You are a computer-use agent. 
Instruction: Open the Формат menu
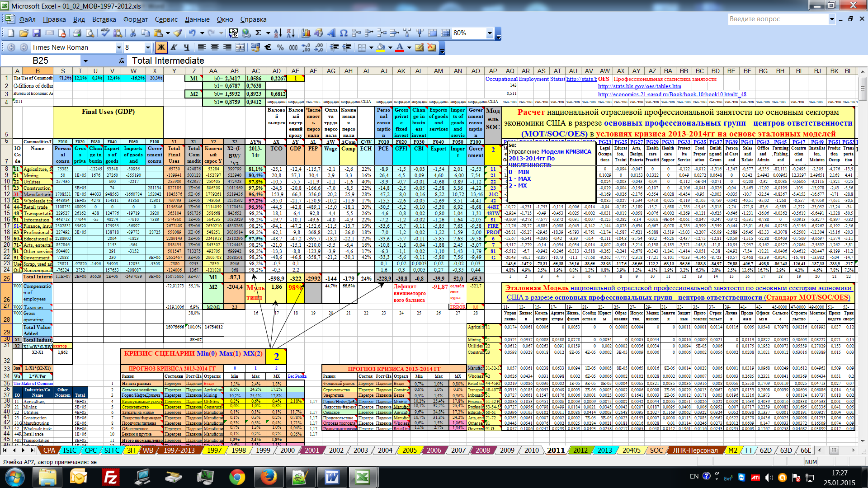click(135, 19)
